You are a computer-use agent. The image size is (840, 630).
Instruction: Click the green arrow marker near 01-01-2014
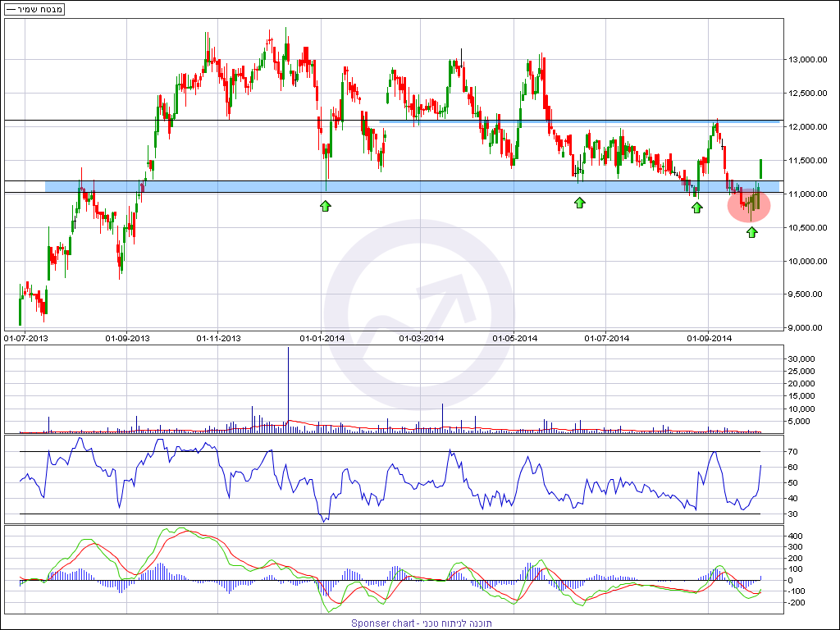(326, 204)
